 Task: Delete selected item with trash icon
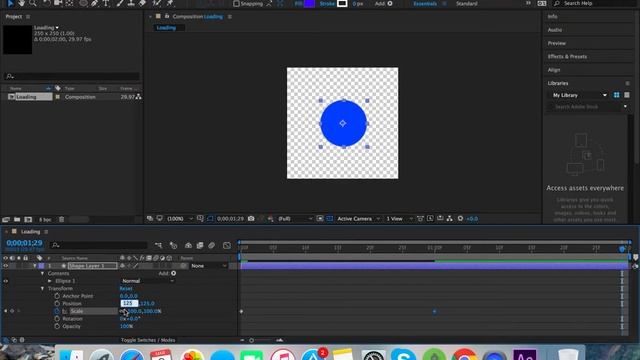[x=61, y=219]
